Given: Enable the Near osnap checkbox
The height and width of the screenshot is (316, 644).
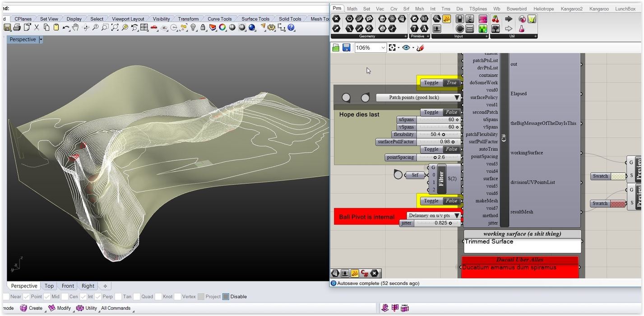Looking at the screenshot, I should (x=6, y=297).
